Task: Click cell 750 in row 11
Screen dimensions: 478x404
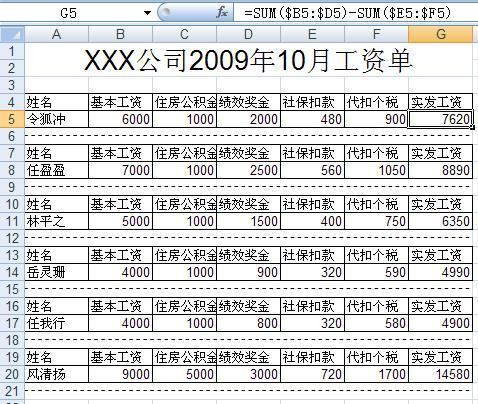Action: (x=376, y=221)
